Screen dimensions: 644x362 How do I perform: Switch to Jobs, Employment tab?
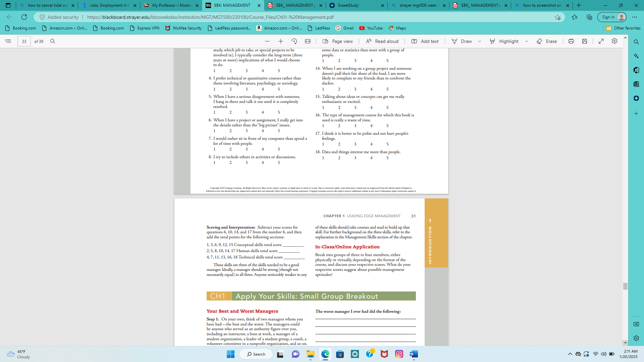pyautogui.click(x=110, y=5)
